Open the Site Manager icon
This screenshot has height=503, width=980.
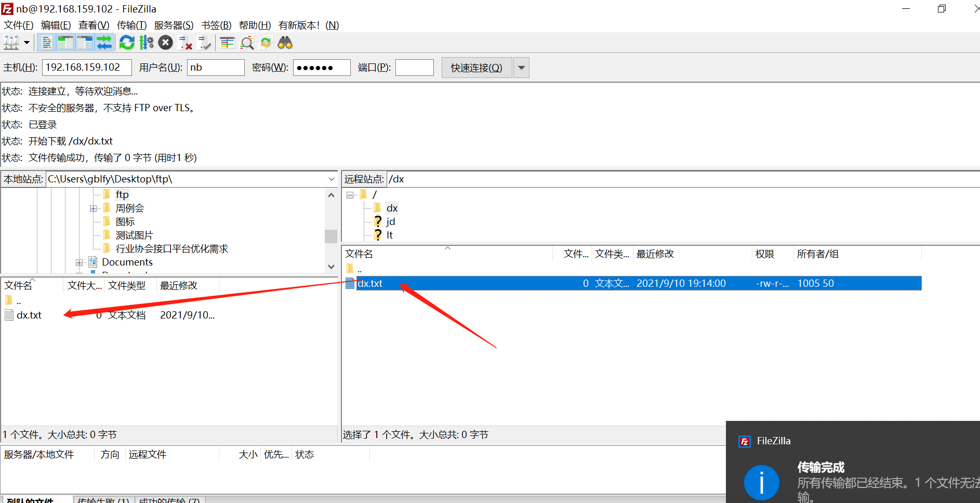click(11, 43)
